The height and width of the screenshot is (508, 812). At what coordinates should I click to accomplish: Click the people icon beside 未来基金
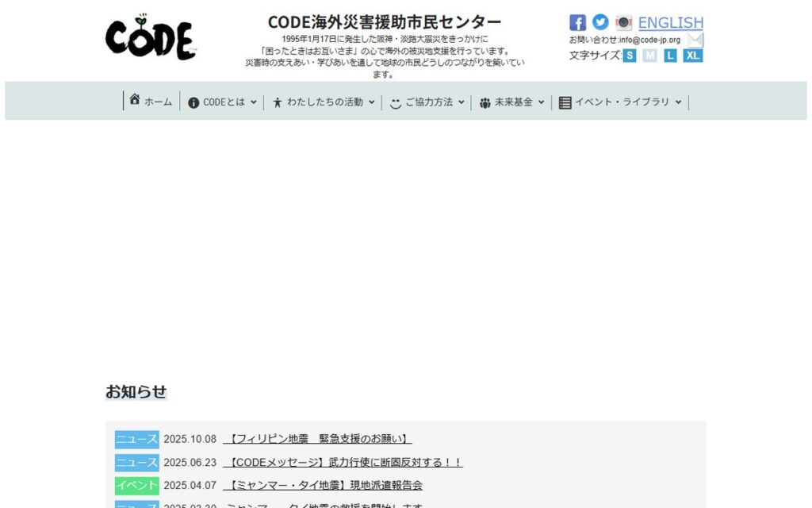click(x=485, y=102)
